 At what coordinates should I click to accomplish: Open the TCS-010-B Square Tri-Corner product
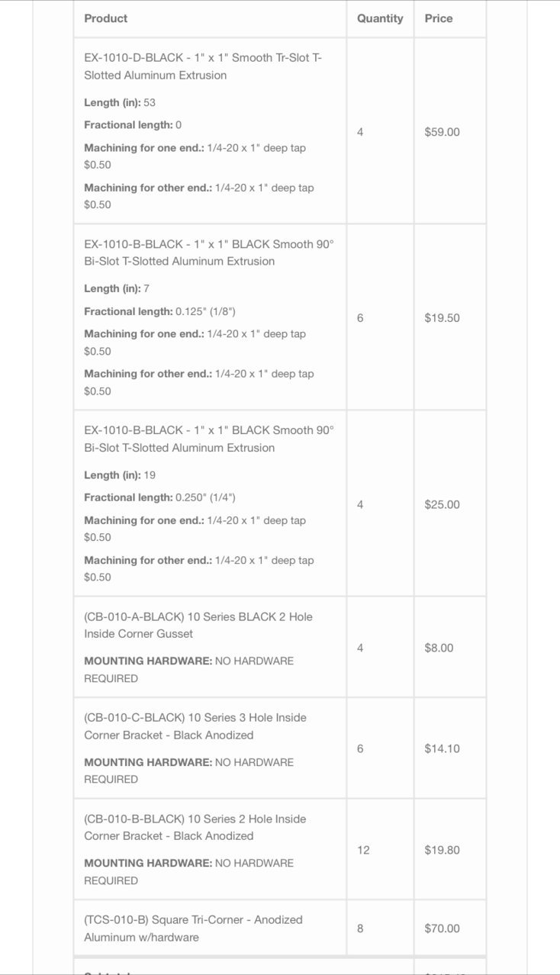(x=193, y=928)
